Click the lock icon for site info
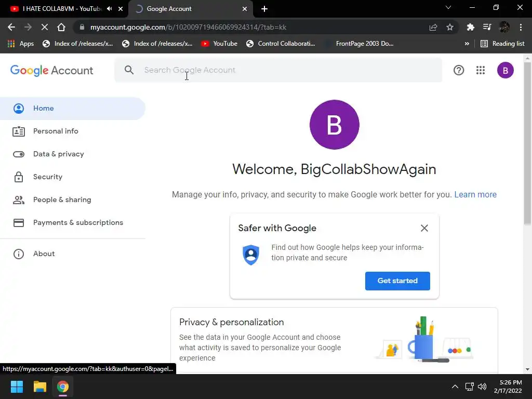This screenshot has width=532, height=399. (82, 27)
